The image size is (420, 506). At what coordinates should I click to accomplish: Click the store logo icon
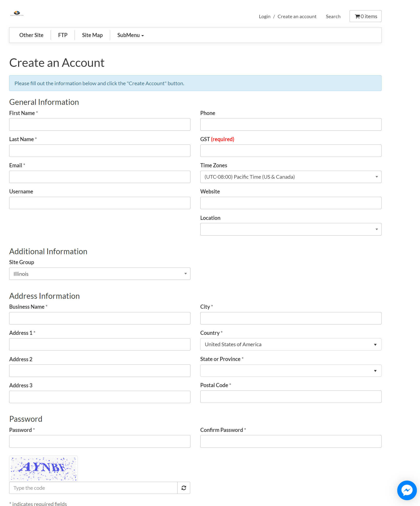point(17,13)
